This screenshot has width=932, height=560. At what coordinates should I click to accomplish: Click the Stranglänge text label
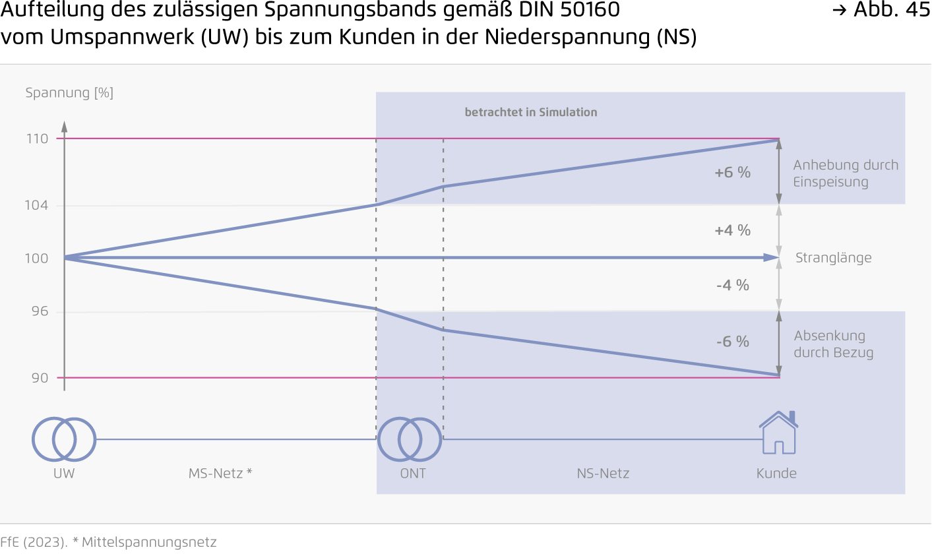(x=834, y=258)
